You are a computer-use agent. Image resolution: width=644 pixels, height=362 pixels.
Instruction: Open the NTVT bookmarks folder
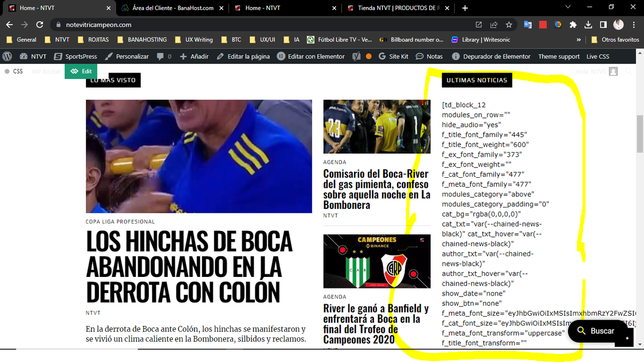point(57,39)
